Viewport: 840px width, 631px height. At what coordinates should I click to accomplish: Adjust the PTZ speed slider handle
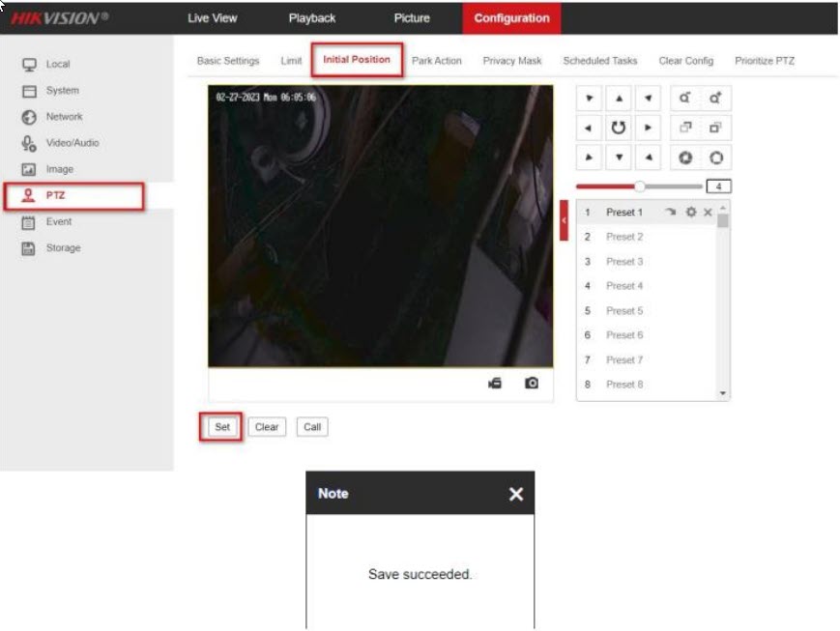tap(639, 186)
